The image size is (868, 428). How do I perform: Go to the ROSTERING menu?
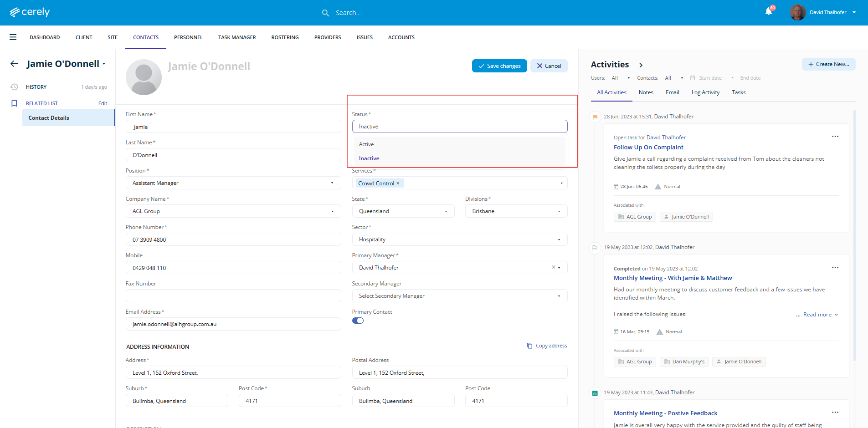285,37
